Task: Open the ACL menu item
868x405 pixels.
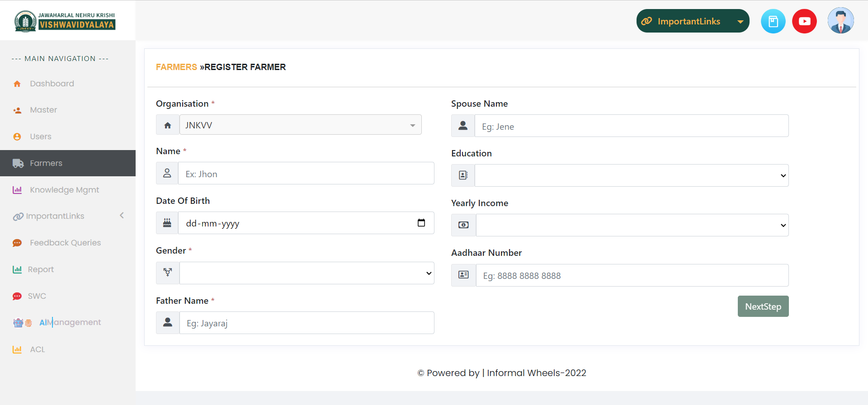Action: point(68,349)
